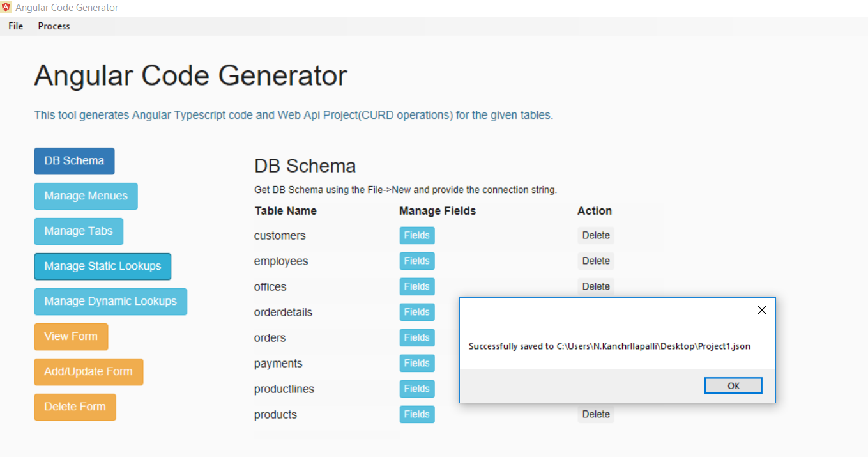Click the Delete Form button

75,407
